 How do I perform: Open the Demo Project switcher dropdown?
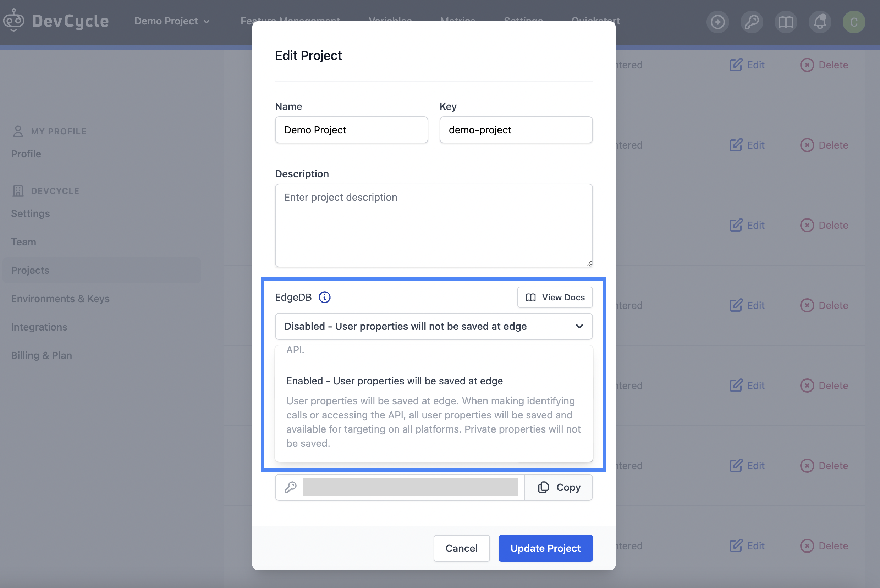click(172, 21)
